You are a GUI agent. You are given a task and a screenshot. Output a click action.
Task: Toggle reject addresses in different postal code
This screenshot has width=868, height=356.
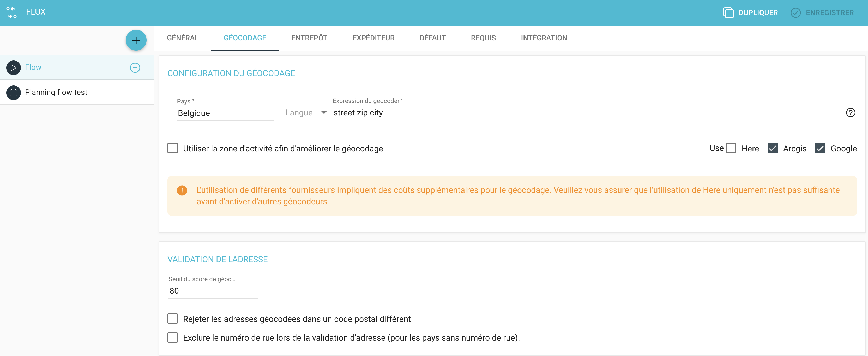(172, 319)
